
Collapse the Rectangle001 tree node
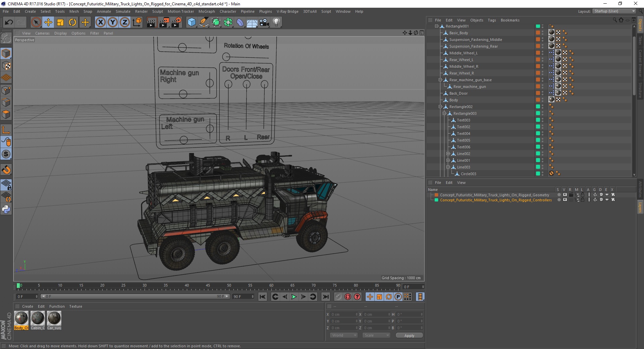[x=437, y=26]
